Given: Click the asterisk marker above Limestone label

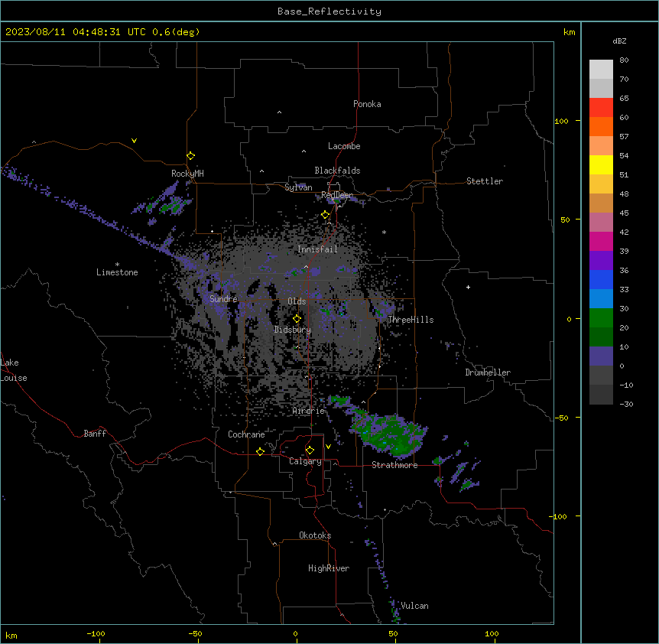Looking at the screenshot, I should [117, 264].
